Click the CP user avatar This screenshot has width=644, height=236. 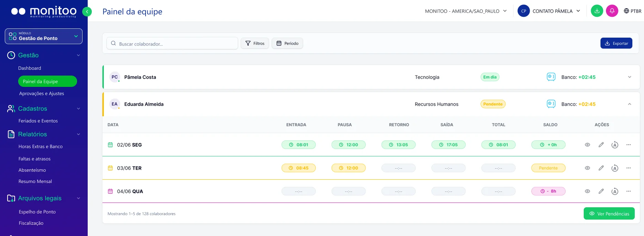(x=523, y=11)
